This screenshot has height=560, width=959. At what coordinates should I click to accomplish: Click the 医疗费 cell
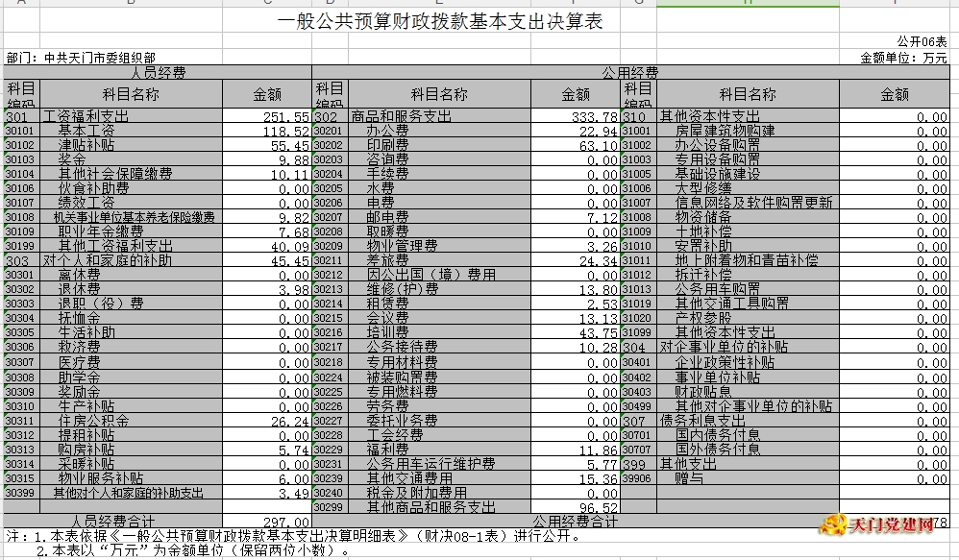coord(132,362)
